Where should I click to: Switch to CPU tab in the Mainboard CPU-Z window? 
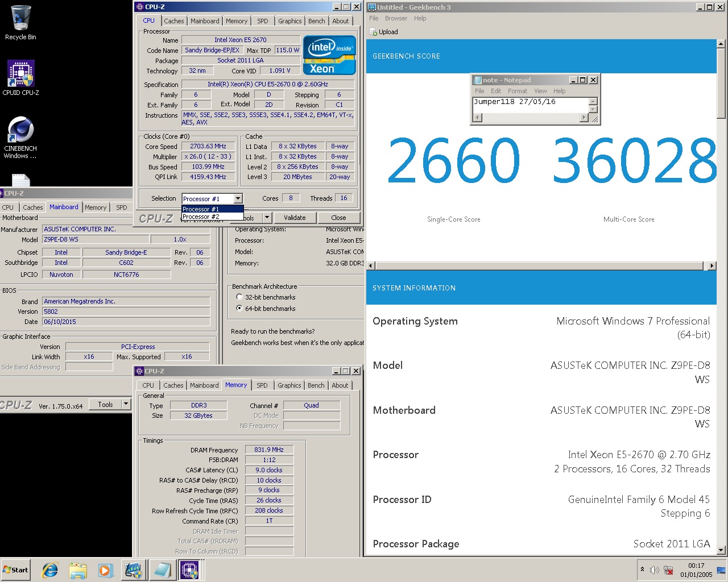point(8,207)
